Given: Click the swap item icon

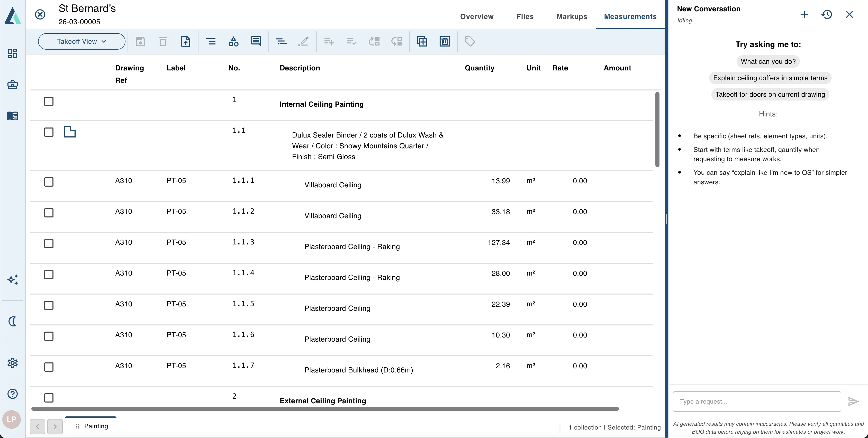Looking at the screenshot, I should tap(397, 41).
